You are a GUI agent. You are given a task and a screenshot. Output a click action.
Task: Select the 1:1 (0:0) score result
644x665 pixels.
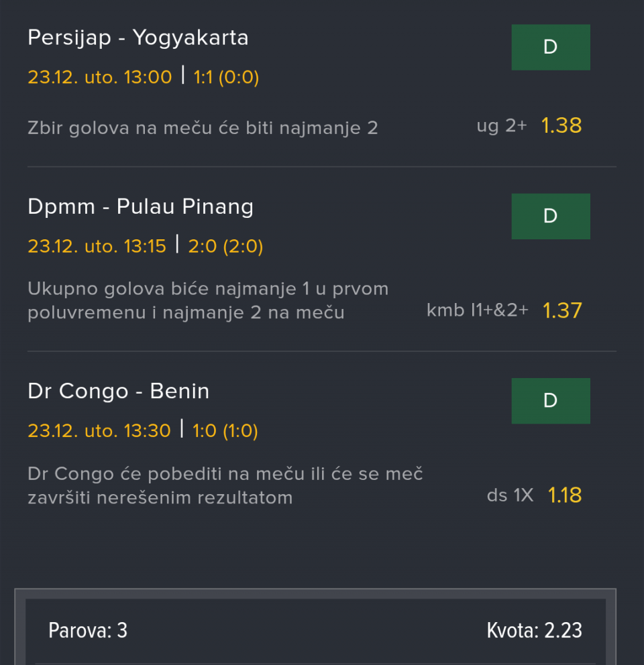coord(226,78)
